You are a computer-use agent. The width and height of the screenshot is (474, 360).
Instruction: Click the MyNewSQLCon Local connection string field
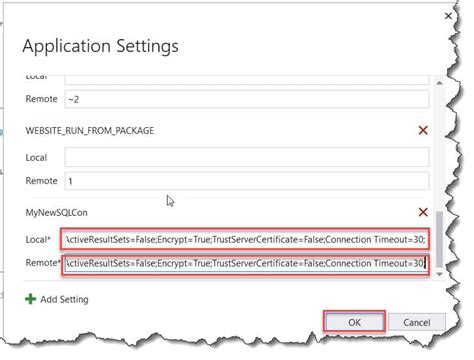click(x=245, y=239)
